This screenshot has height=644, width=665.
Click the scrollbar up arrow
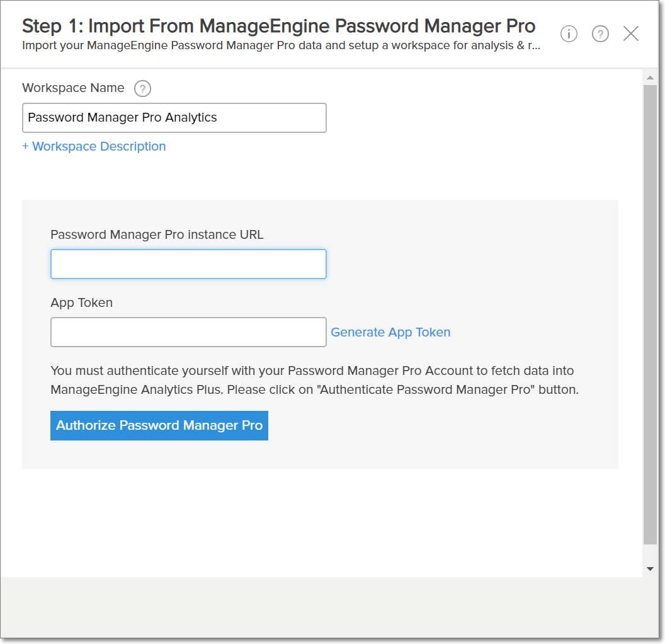(650, 78)
